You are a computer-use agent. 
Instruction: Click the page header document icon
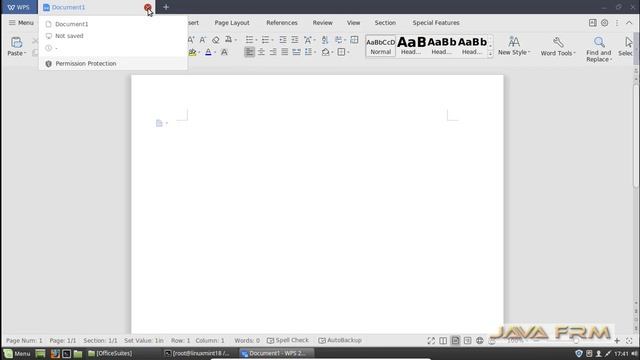(x=159, y=123)
